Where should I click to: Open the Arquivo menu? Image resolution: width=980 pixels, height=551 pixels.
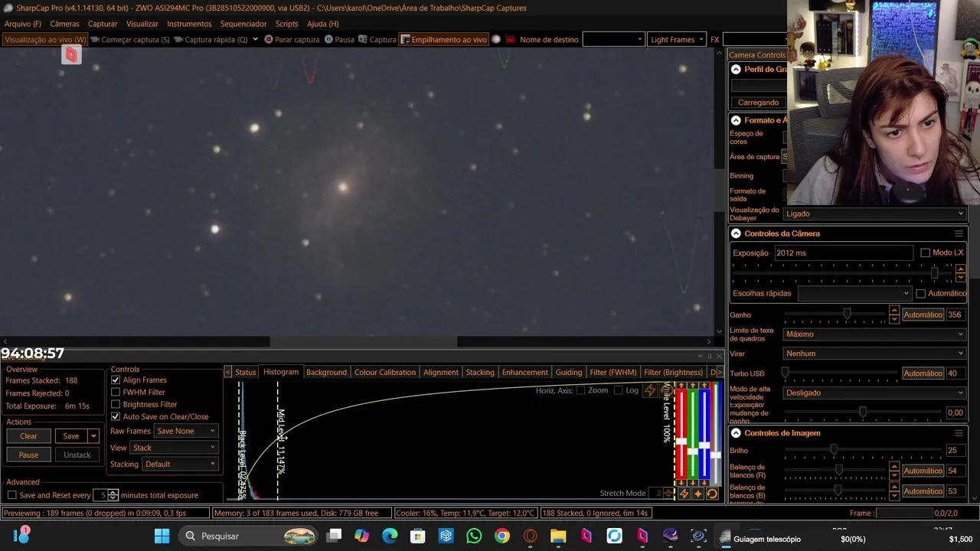coord(23,24)
